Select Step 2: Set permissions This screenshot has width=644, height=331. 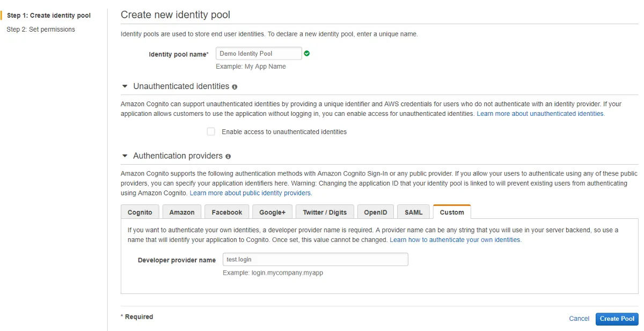pyautogui.click(x=40, y=29)
